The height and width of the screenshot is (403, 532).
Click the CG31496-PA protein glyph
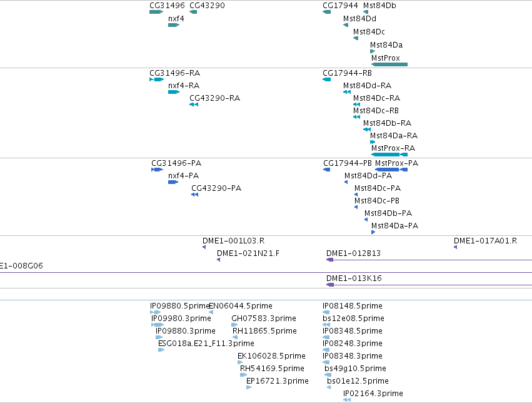[157, 170]
